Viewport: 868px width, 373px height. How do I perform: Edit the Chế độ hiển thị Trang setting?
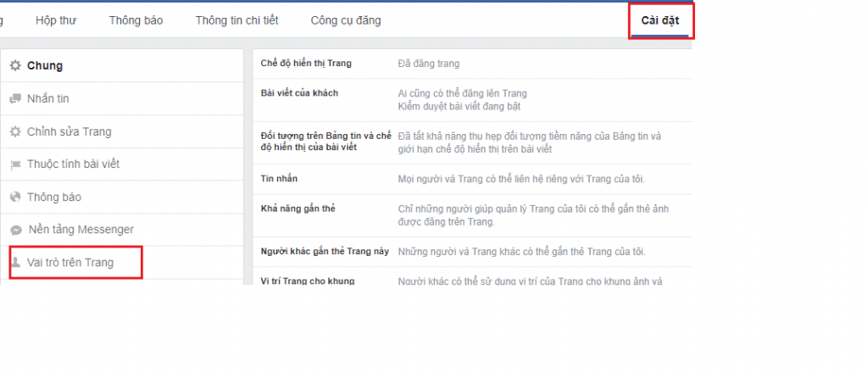pyautogui.click(x=472, y=64)
